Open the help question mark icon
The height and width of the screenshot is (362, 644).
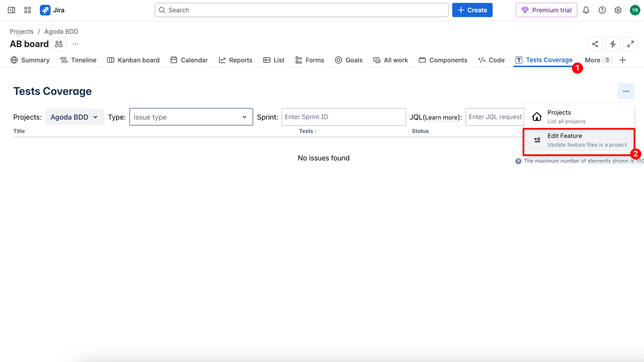(x=602, y=10)
